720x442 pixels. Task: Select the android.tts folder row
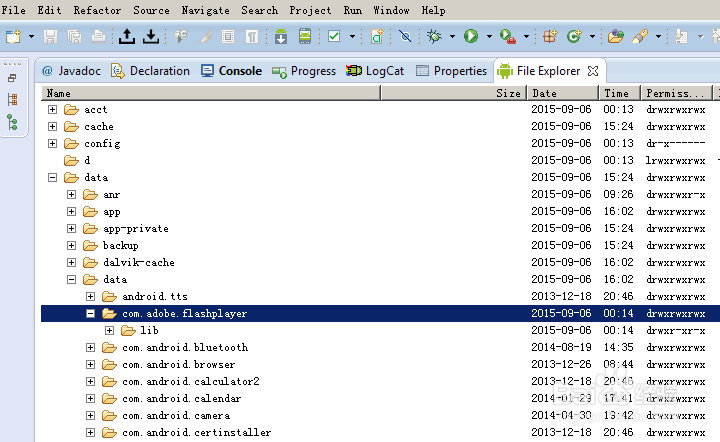coord(380,297)
